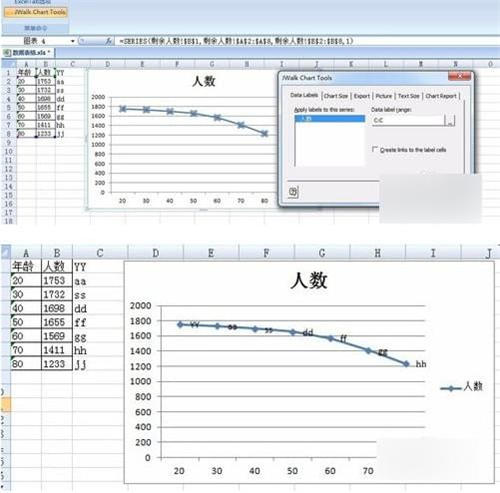Select row header 15 in the spreadsheet with the dialog

pos(8,195)
